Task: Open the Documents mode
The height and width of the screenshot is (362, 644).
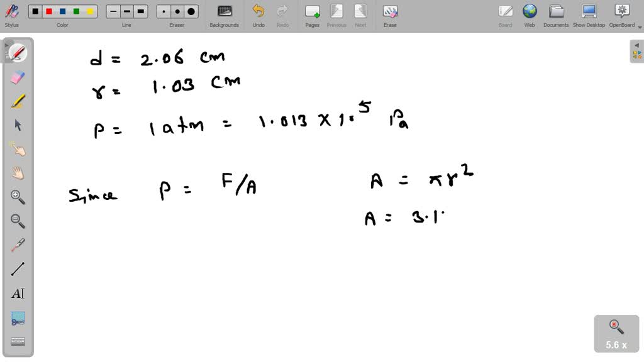Action: 556,16
